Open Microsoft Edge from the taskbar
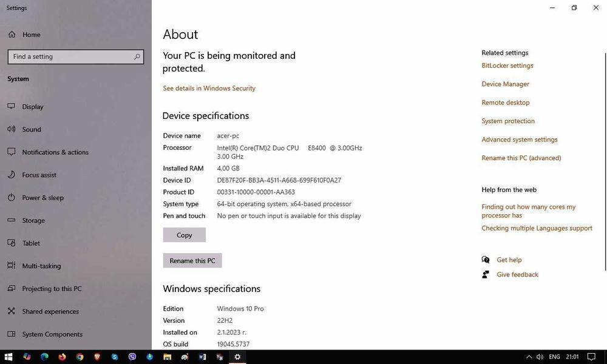This screenshot has height=364, width=607. pos(44,357)
